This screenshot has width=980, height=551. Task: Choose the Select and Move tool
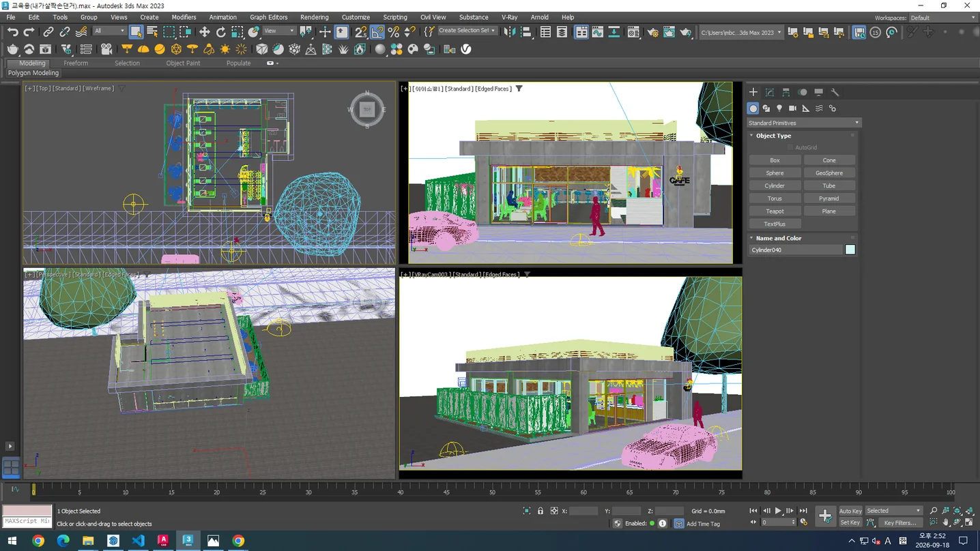(x=205, y=31)
